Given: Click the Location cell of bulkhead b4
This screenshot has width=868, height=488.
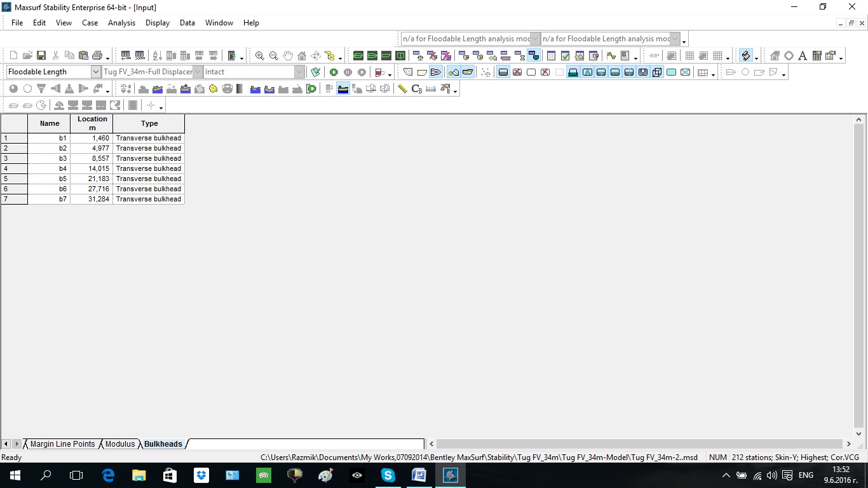Looking at the screenshot, I should coord(92,168).
